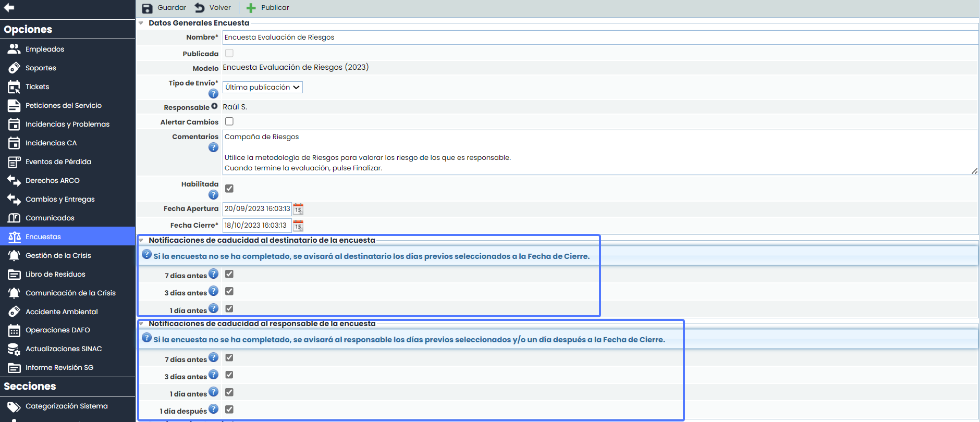Uncheck the Habilitada checkbox
Viewport: 980px width, 422px height.
click(x=229, y=189)
